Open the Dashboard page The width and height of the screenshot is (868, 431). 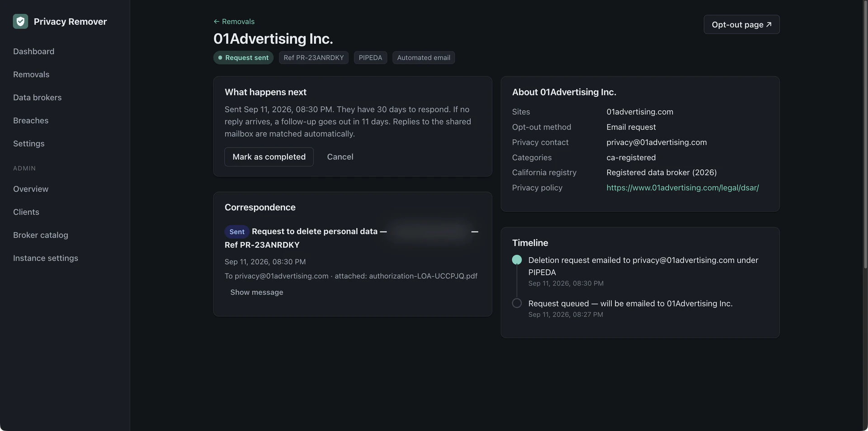click(33, 52)
